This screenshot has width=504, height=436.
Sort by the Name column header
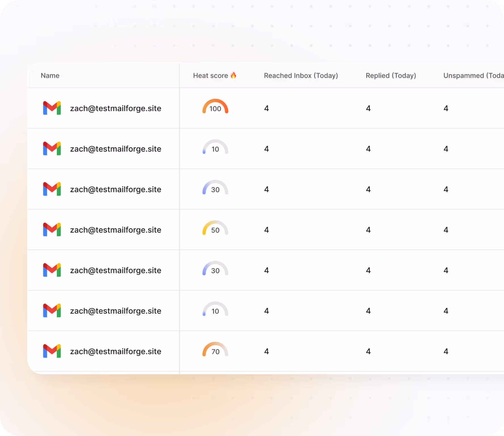click(50, 76)
